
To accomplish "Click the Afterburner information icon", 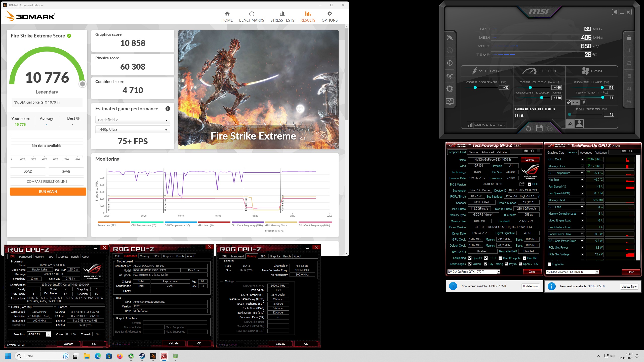I will click(450, 63).
